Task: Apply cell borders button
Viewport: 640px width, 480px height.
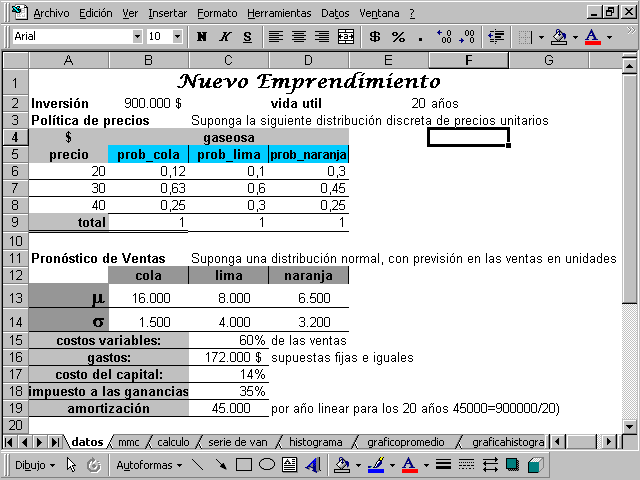Action: 525,37
